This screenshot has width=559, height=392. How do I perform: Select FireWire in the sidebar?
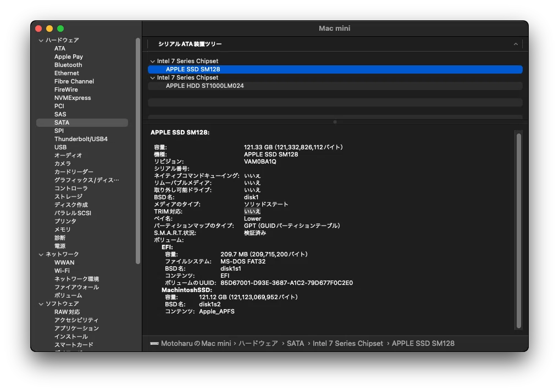click(x=66, y=89)
